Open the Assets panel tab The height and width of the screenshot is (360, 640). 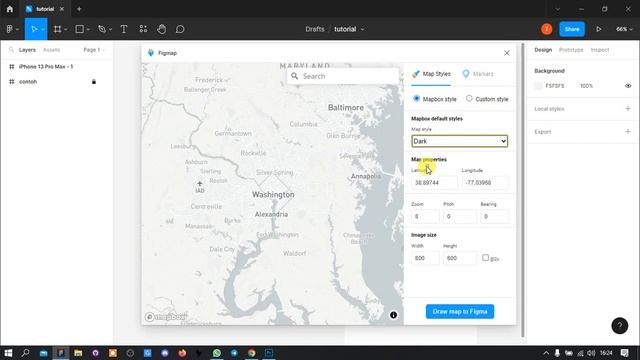point(51,50)
